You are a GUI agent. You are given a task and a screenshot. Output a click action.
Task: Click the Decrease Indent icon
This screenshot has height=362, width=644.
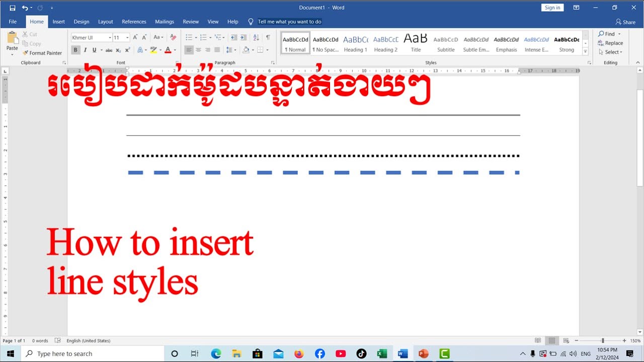(x=234, y=37)
